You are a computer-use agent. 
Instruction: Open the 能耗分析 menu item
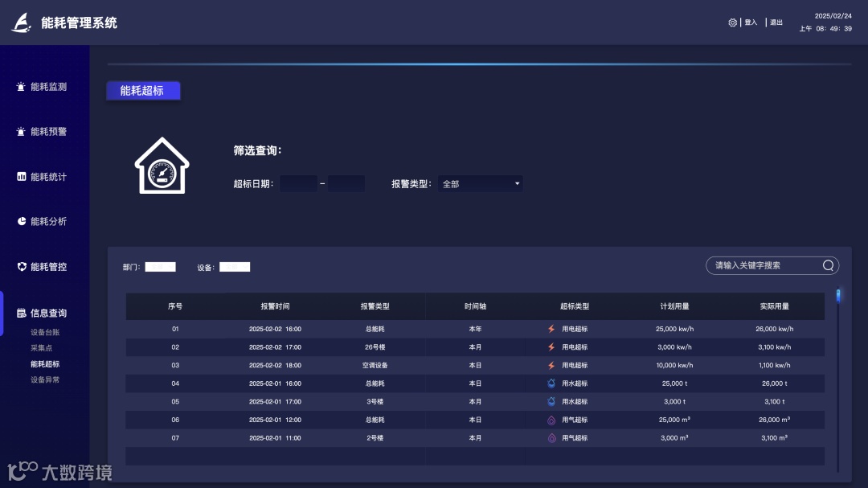point(49,222)
